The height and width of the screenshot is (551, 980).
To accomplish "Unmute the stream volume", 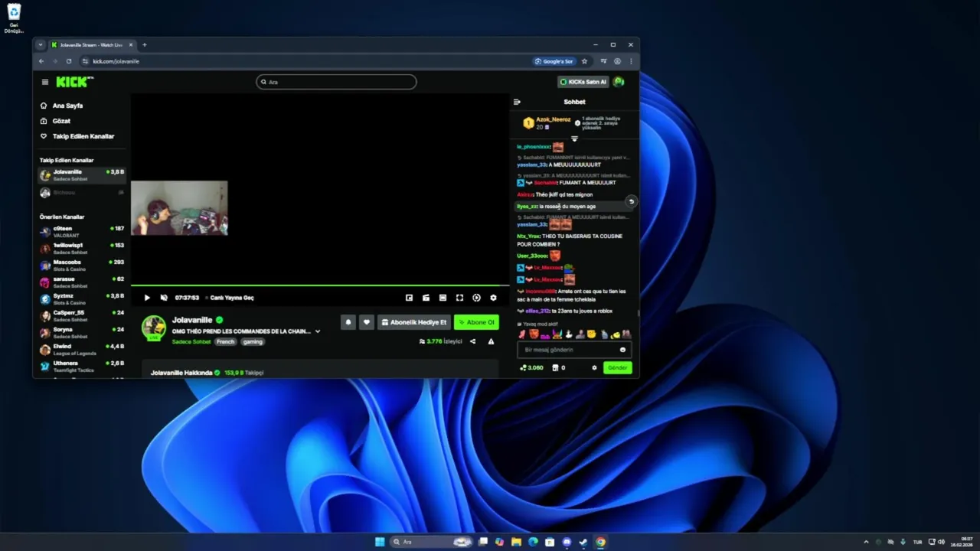I will click(164, 298).
